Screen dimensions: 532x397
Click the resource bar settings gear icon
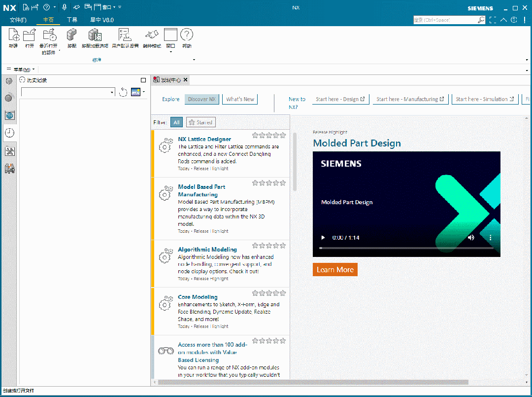point(9,81)
